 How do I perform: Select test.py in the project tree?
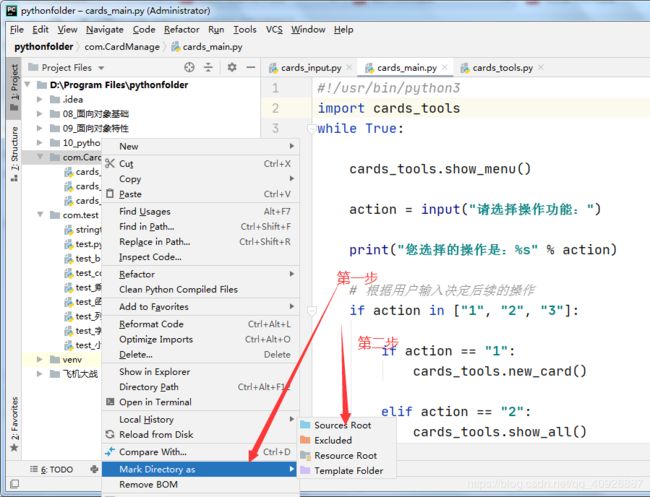(88, 244)
